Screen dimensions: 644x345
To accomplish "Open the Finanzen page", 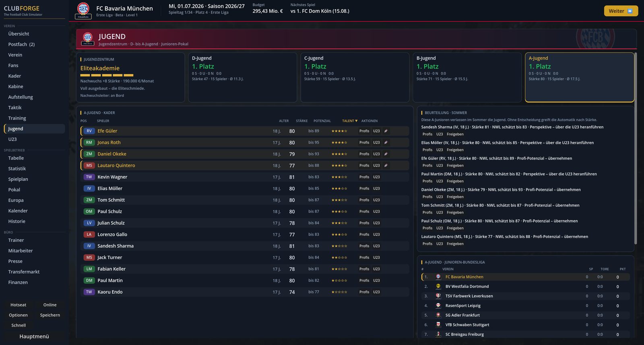I will (35, 282).
